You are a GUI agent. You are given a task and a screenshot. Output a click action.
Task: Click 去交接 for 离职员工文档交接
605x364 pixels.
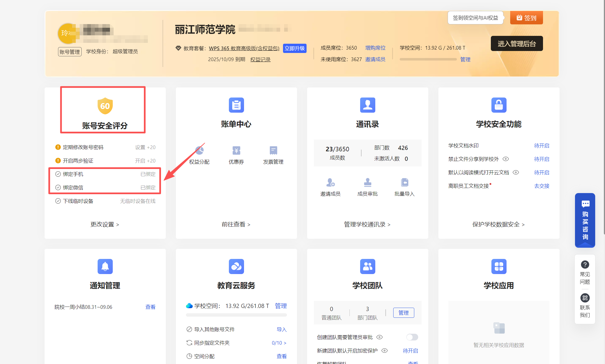[542, 186]
